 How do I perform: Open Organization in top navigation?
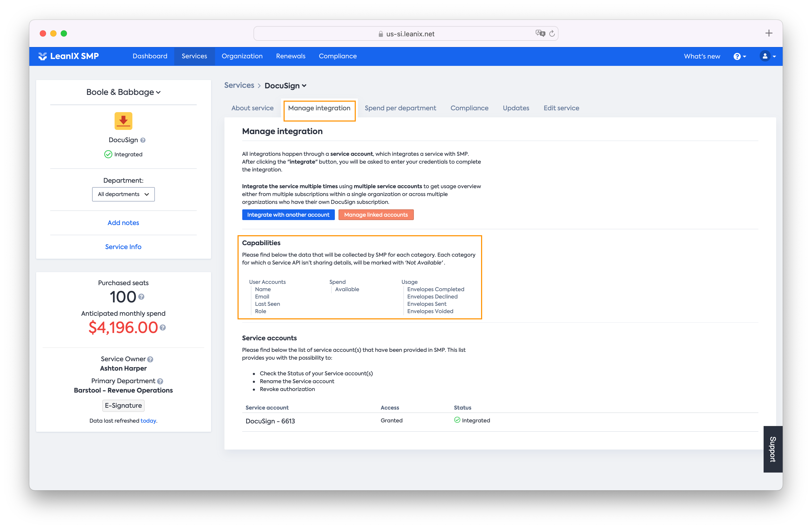(242, 56)
